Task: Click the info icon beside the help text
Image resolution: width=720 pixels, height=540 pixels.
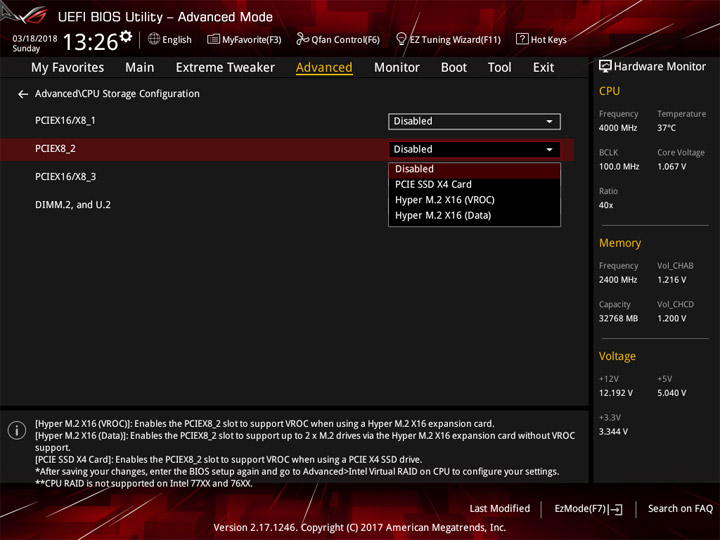Action: pyautogui.click(x=17, y=430)
